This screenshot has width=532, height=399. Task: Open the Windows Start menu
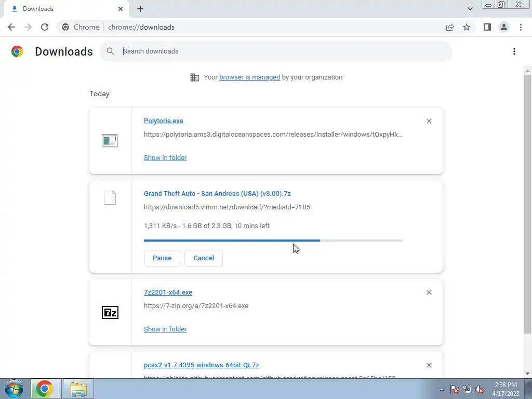pyautogui.click(x=14, y=389)
